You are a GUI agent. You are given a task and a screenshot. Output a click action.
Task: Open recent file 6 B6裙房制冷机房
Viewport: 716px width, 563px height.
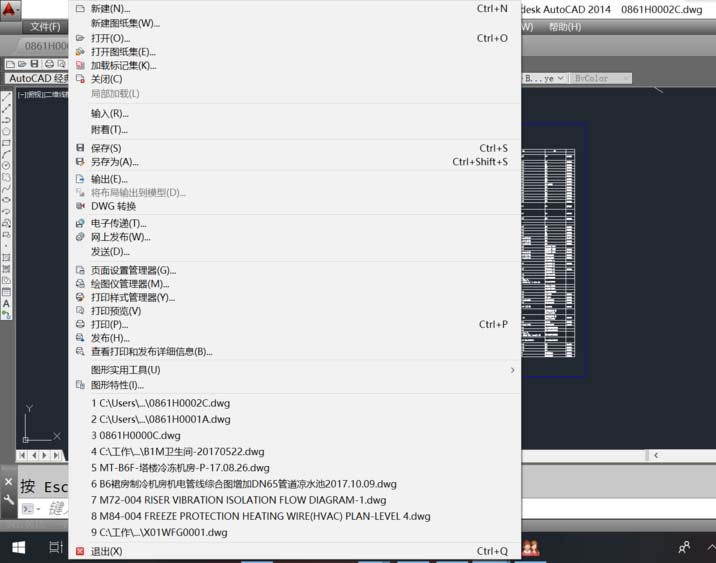[295, 484]
